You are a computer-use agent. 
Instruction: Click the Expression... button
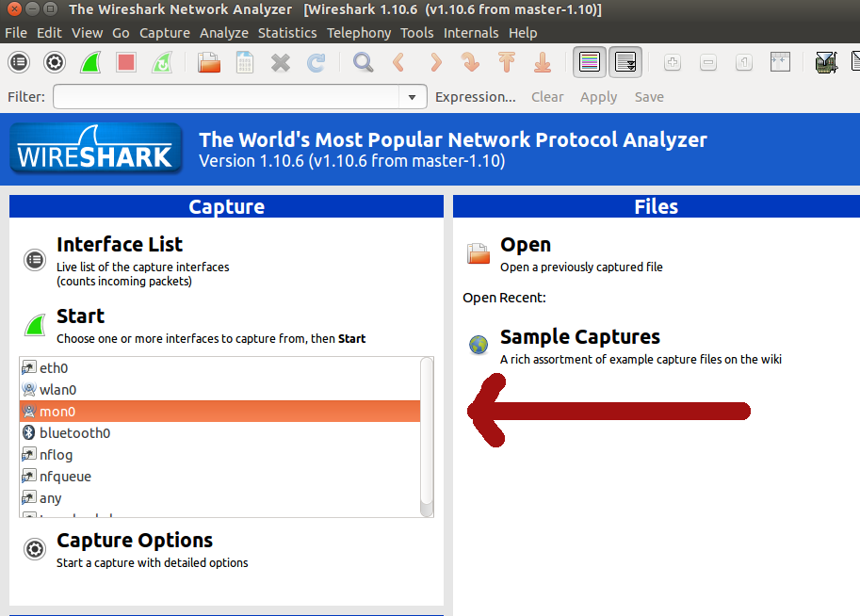[x=476, y=97]
